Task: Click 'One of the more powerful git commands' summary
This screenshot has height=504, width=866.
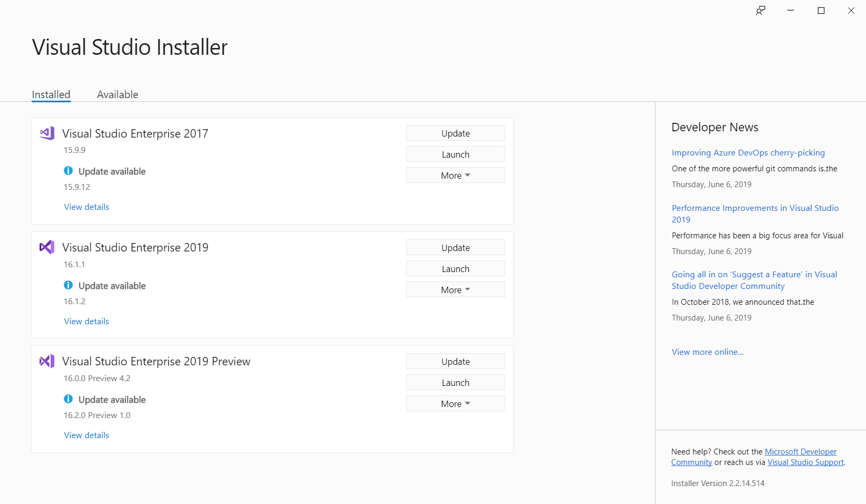Action: coord(755,169)
